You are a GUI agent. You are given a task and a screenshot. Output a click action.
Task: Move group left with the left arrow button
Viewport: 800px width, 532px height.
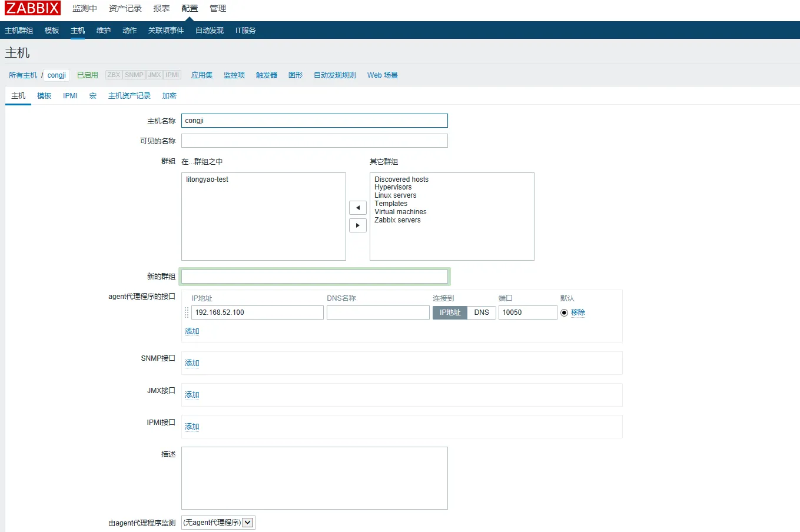point(358,208)
